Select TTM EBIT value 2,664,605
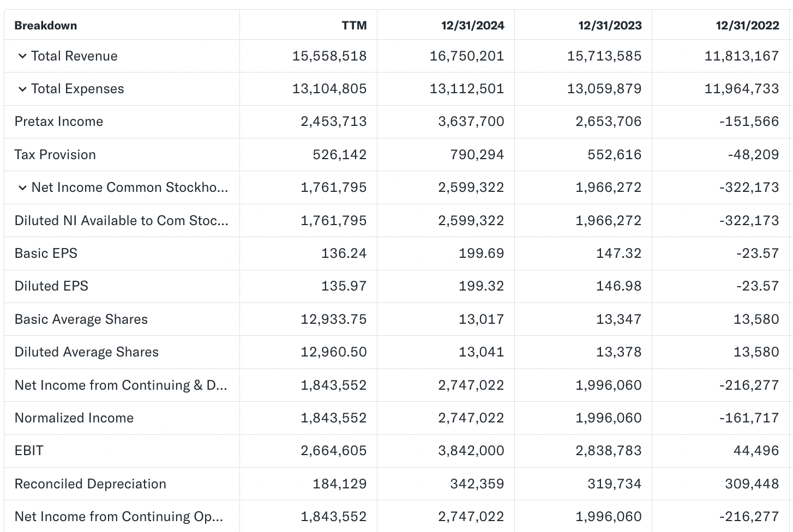The width and height of the screenshot is (793, 532). click(334, 451)
